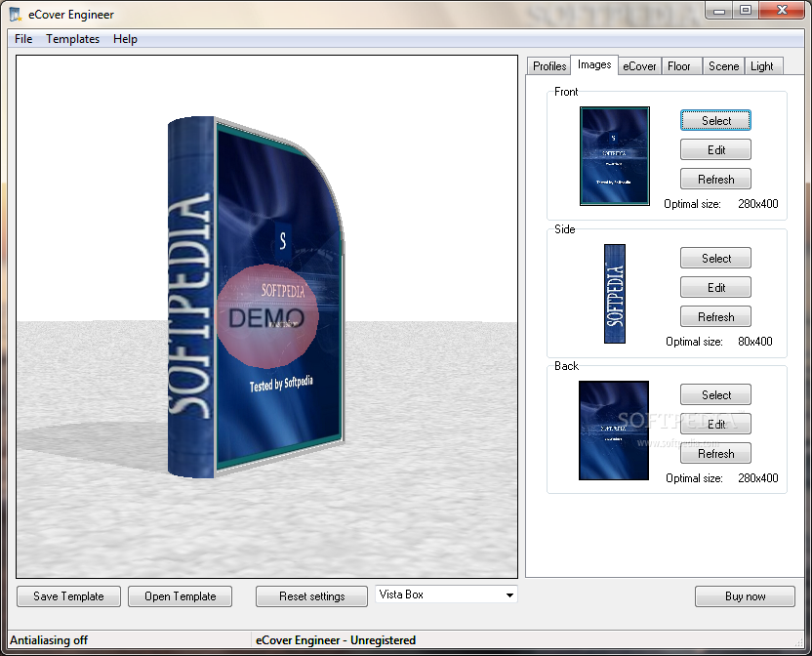This screenshot has height=656, width=812.
Task: Click Refresh in the Front group
Action: pos(715,180)
